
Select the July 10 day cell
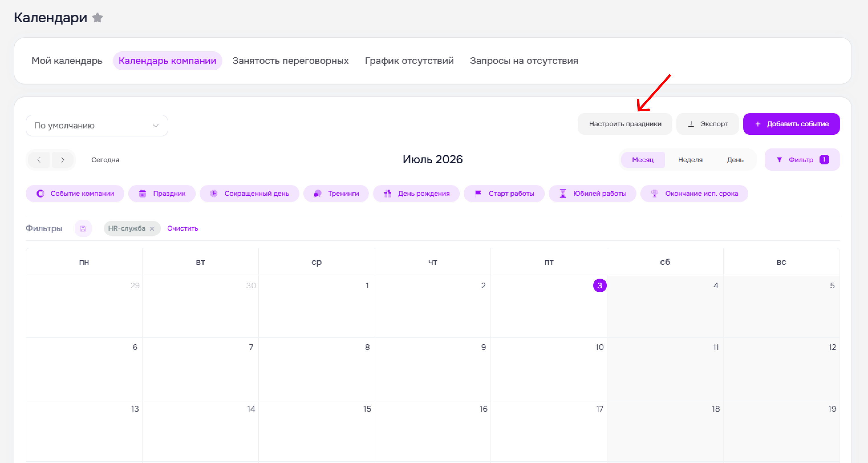[x=549, y=369]
